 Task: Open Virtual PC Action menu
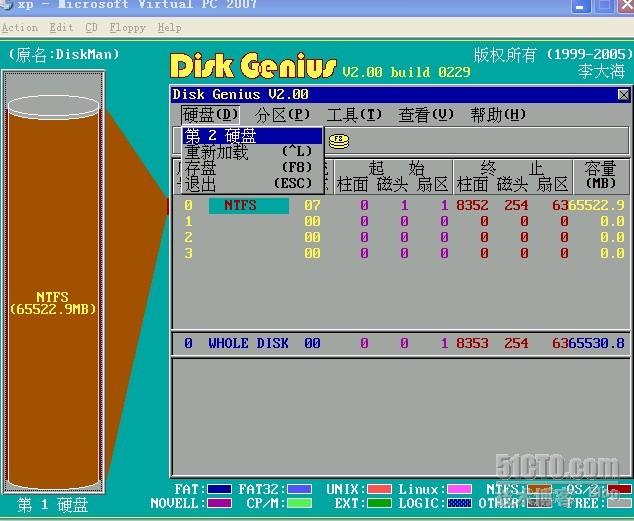[19, 27]
